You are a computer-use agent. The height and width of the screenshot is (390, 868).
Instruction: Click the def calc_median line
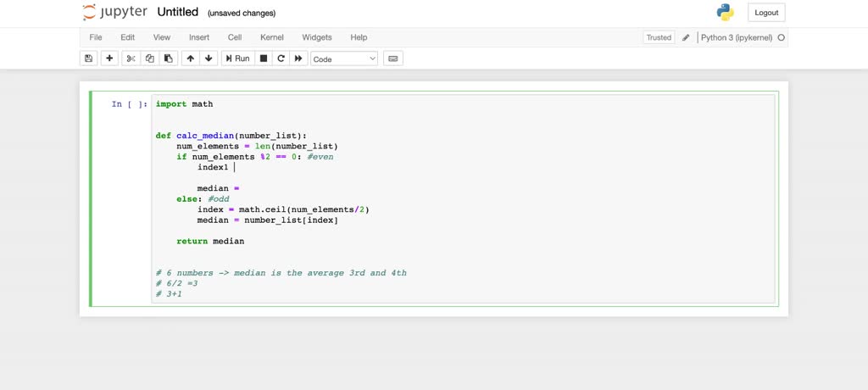coord(231,136)
